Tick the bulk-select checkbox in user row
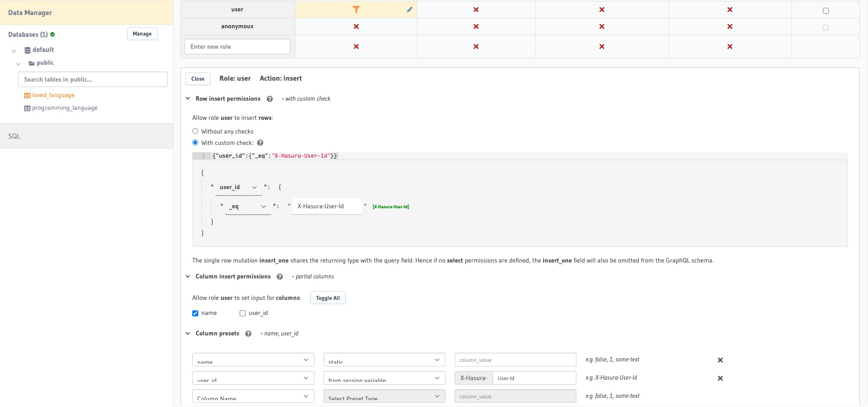This screenshot has height=407, width=868. [x=826, y=10]
